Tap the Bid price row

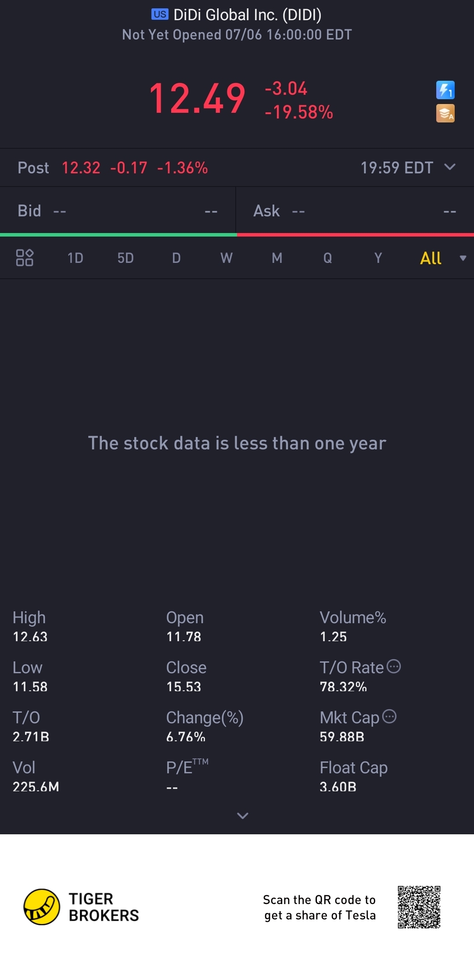118,211
